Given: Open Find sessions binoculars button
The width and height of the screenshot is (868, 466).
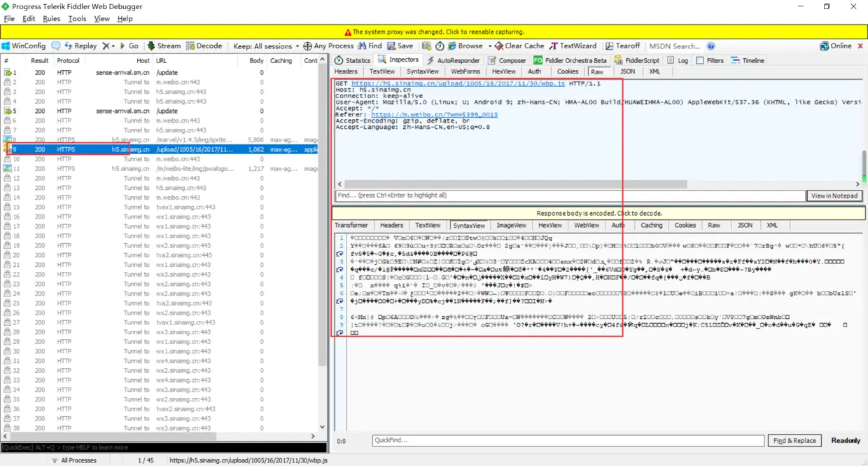Looking at the screenshot, I should 370,46.
